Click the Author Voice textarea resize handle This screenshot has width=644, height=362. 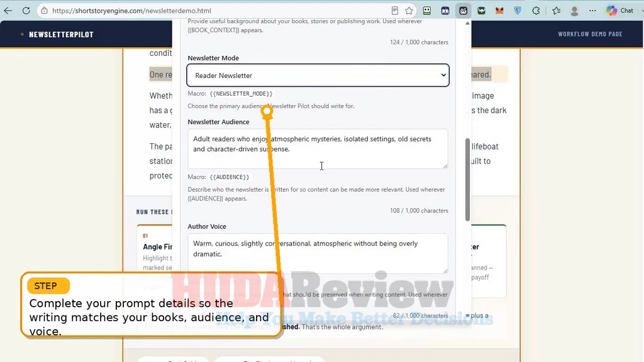[x=445, y=270]
